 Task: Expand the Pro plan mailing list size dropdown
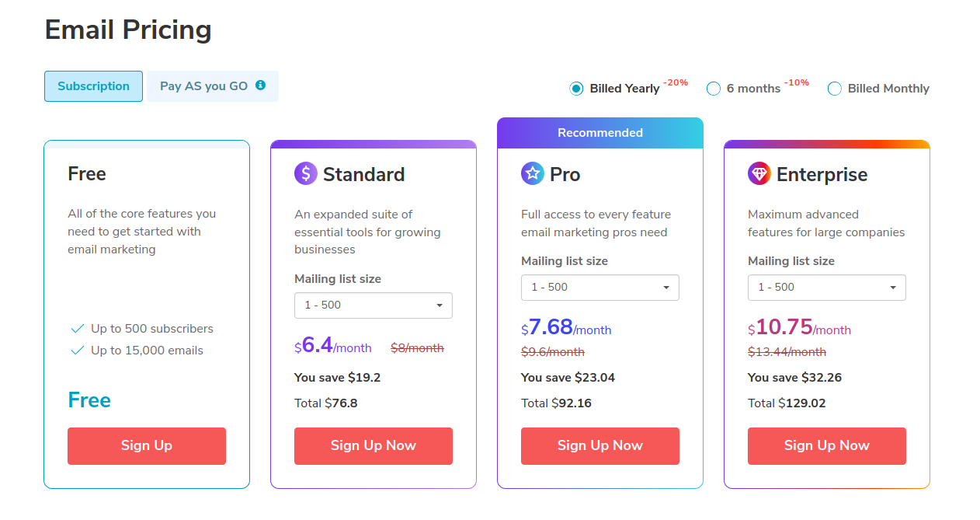(x=600, y=288)
